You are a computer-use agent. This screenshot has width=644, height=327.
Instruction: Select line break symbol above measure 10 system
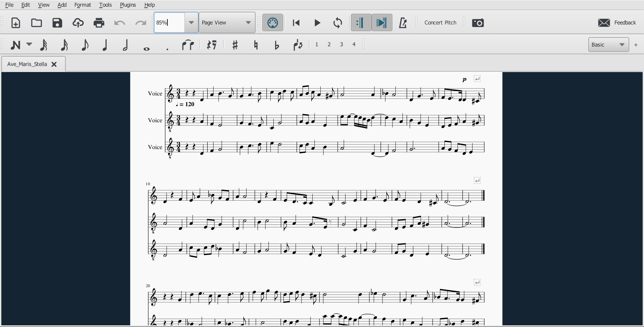tap(477, 181)
